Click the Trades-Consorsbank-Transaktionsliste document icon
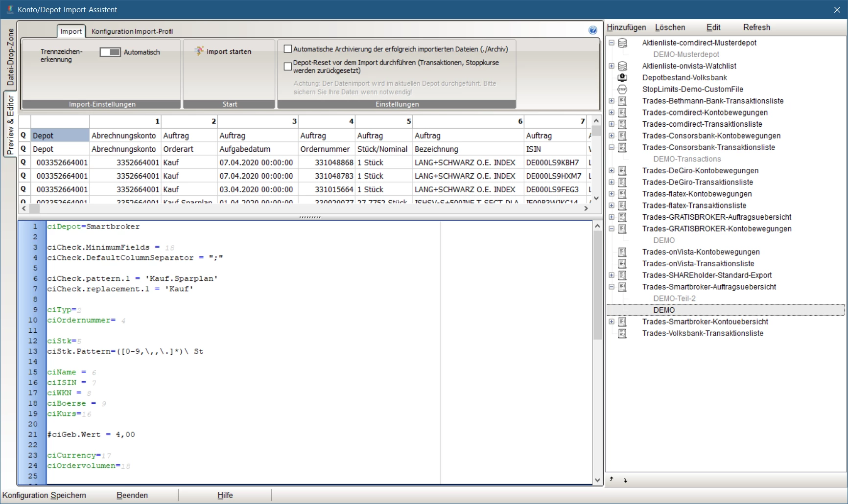This screenshot has width=848, height=504. (x=622, y=148)
